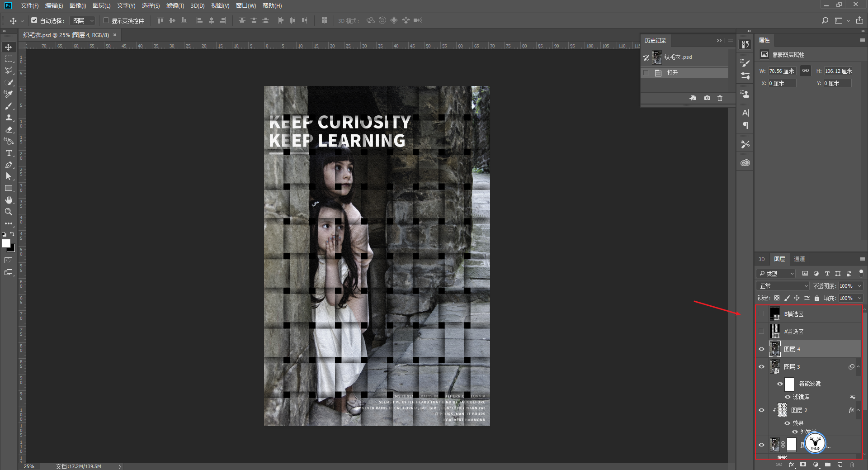Select the Brush tool
This screenshot has width=868, height=470.
click(x=9, y=106)
